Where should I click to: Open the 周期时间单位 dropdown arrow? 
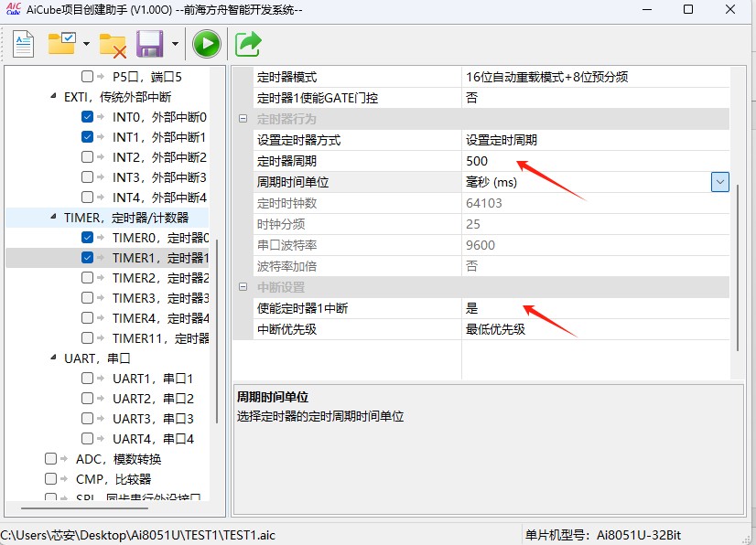tap(719, 182)
